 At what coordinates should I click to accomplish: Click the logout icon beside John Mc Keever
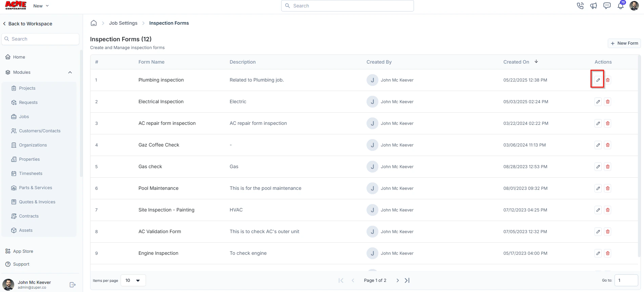72,285
